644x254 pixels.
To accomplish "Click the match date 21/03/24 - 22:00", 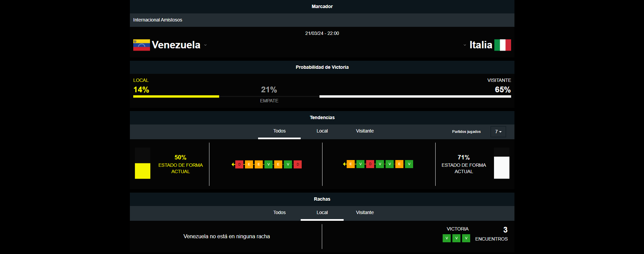I will coord(322,34).
